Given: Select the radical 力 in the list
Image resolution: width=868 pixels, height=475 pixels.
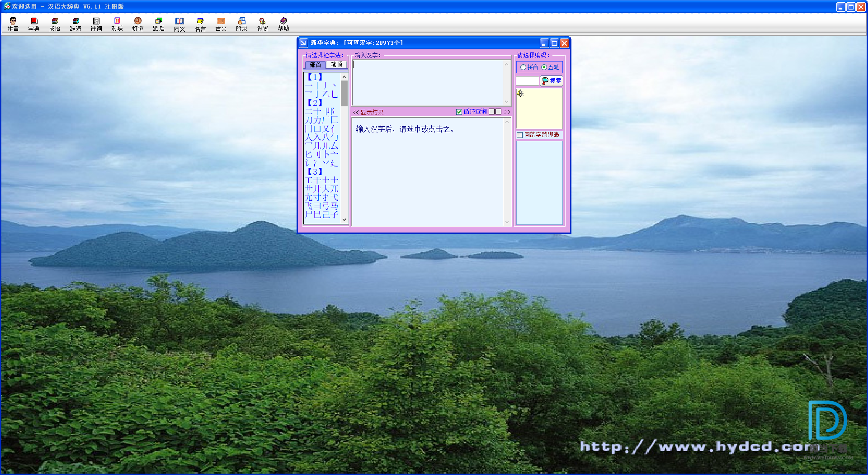Looking at the screenshot, I should coord(317,120).
